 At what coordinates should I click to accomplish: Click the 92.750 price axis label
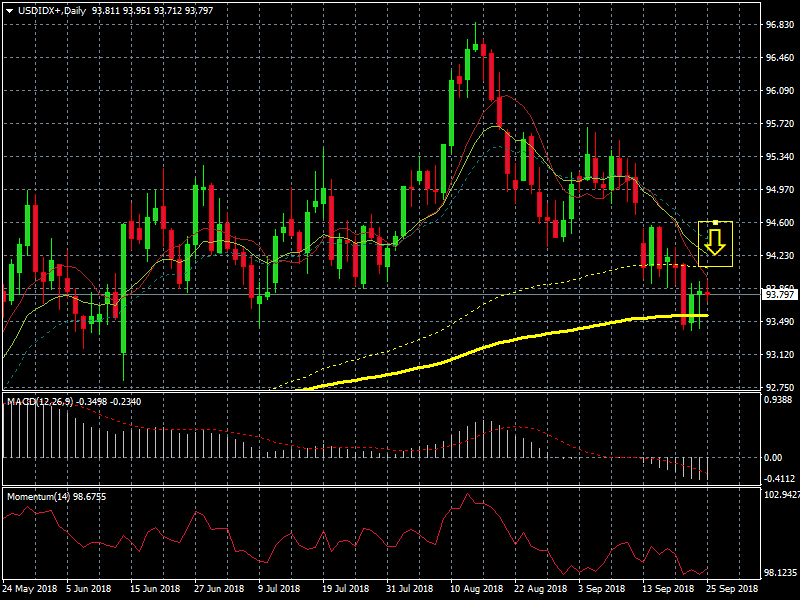(x=778, y=388)
